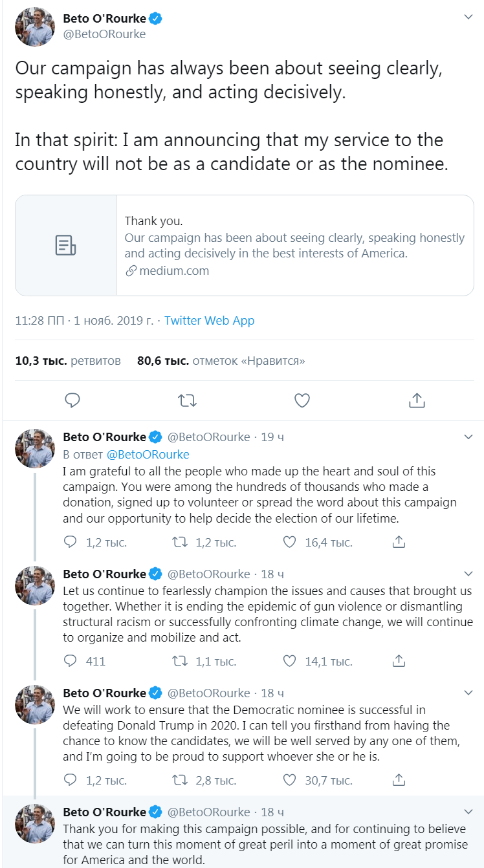Retweet the 'I am grateful' reply
This screenshot has width=484, height=868.
tap(180, 542)
